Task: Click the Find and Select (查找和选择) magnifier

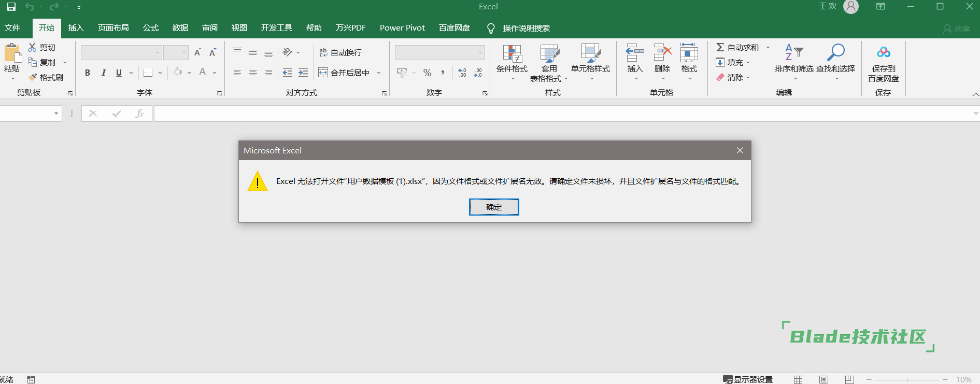Action: tap(835, 53)
